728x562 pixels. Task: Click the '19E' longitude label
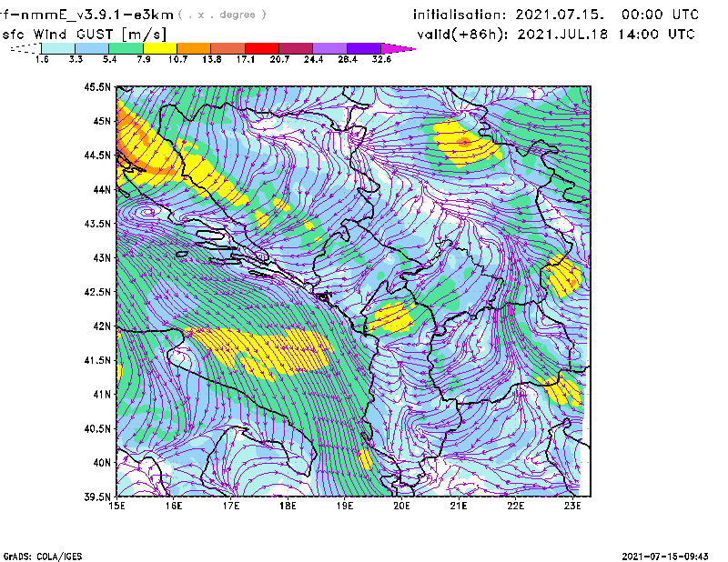point(345,506)
